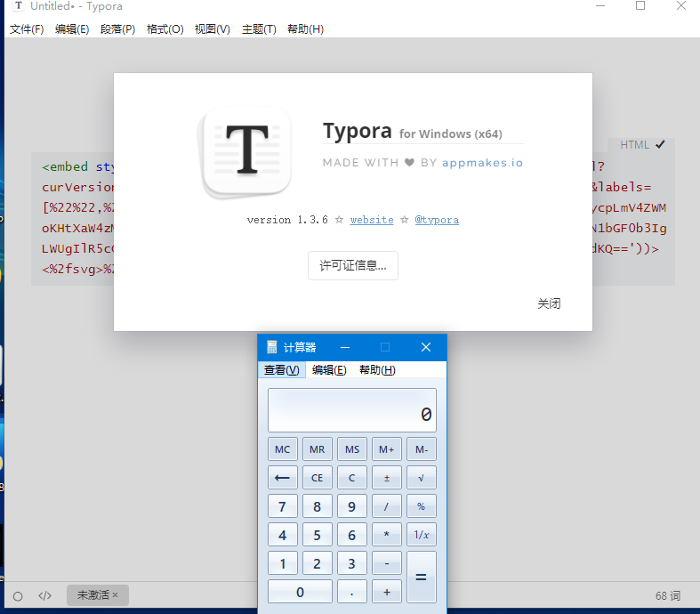
Task: Toggle source code mode icon
Action: (x=44, y=595)
